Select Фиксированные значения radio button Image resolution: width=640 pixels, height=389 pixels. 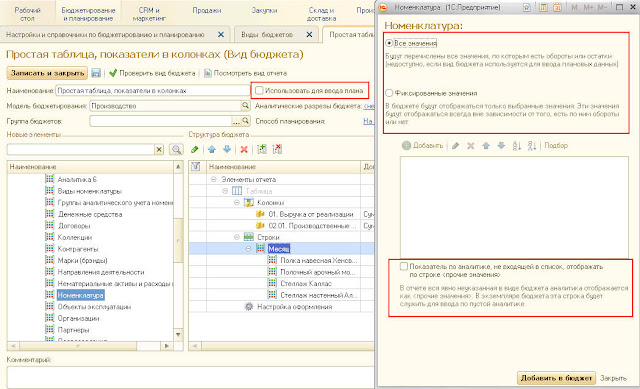click(x=389, y=93)
